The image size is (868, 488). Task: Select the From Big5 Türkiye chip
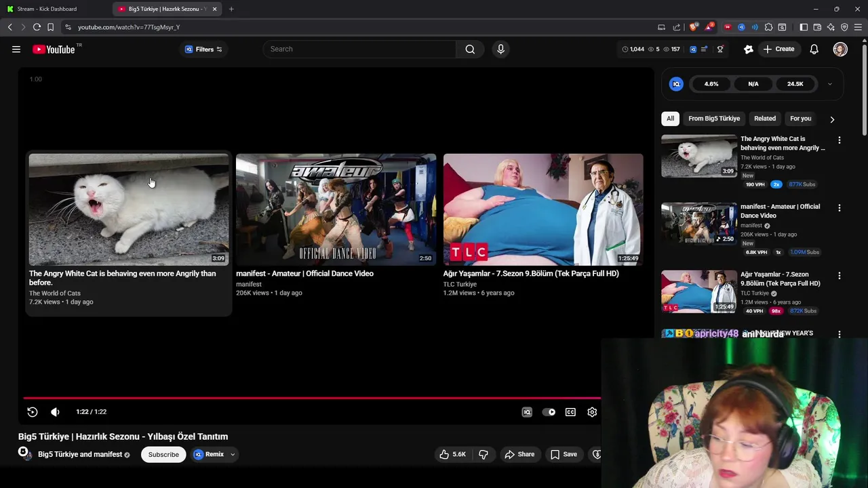(714, 118)
